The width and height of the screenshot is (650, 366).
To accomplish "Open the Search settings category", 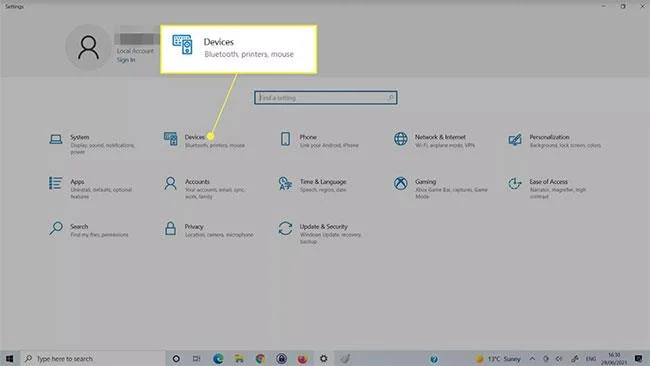I will 88,230.
